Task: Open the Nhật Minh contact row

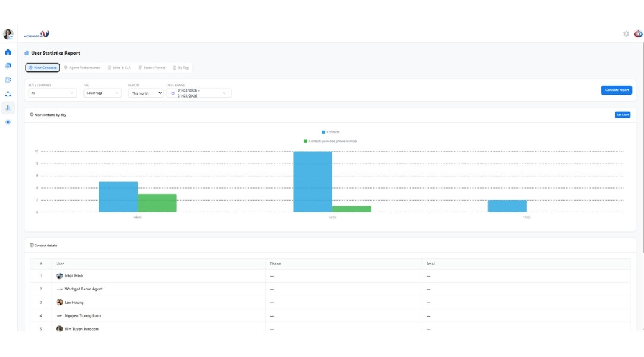Action: click(74, 276)
